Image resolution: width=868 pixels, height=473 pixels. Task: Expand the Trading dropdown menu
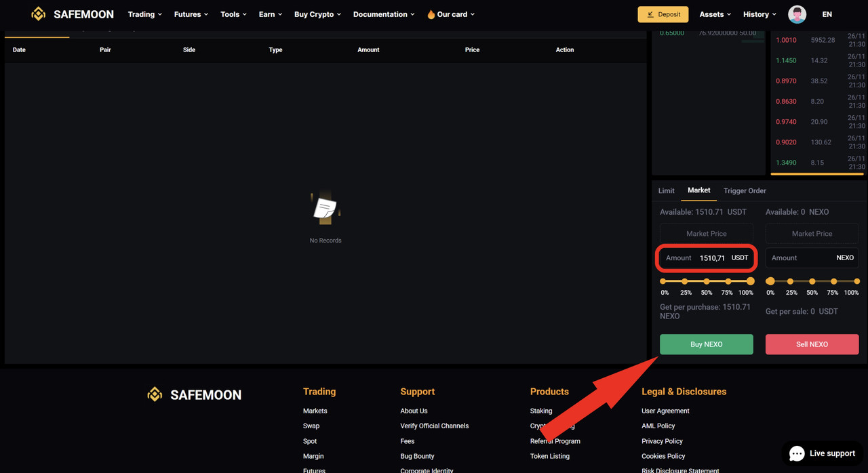(x=145, y=14)
